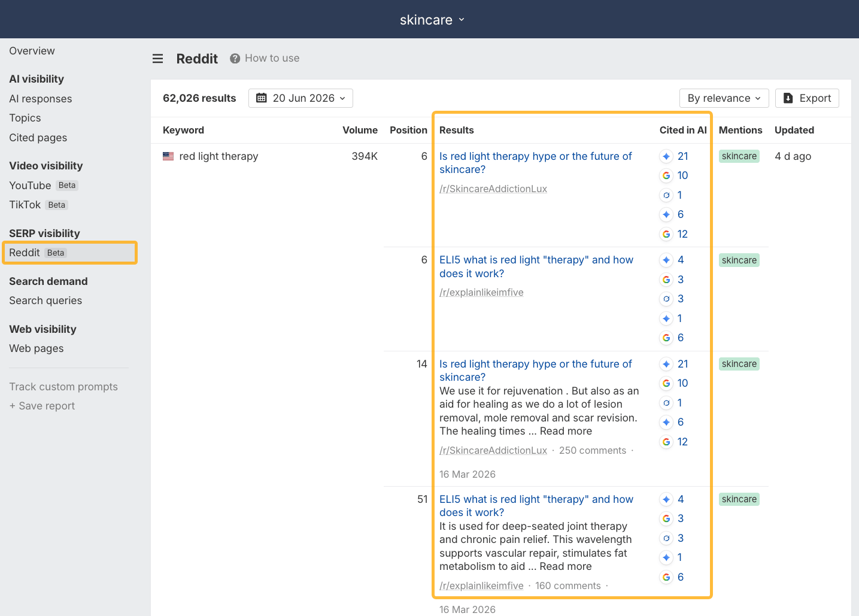Click 160 comments text
This screenshot has height=616, width=859.
pos(568,585)
